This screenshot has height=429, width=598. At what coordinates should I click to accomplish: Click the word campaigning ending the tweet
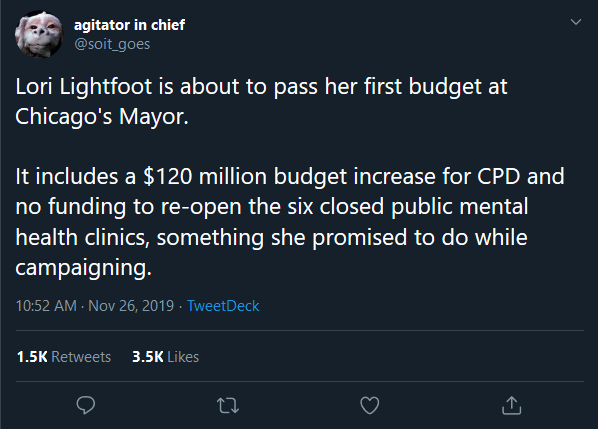pos(83,268)
